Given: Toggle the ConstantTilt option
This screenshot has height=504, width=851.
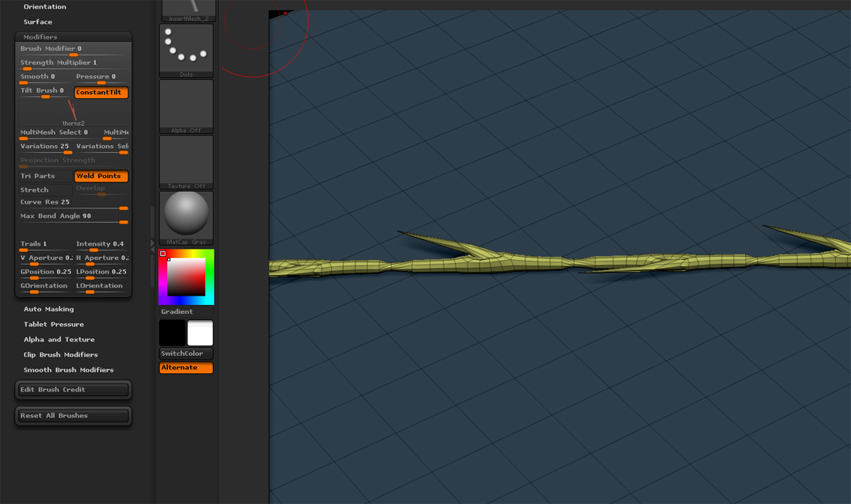Looking at the screenshot, I should click(x=101, y=92).
